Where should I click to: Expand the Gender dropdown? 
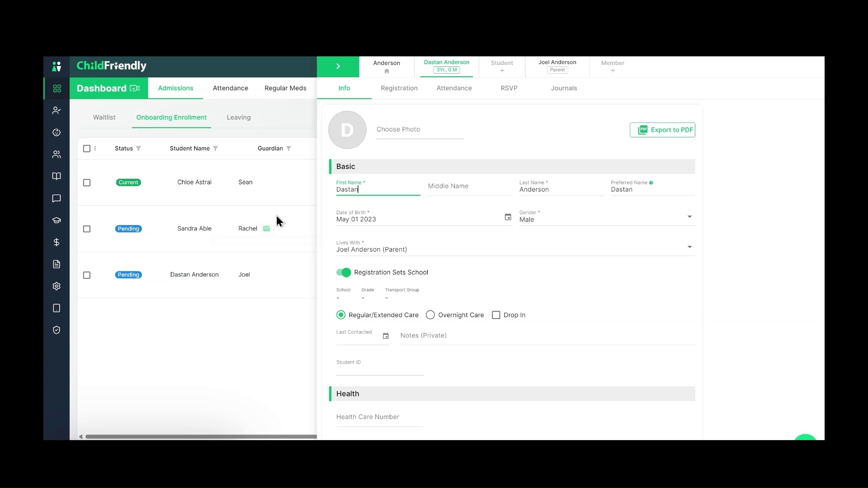[689, 217]
